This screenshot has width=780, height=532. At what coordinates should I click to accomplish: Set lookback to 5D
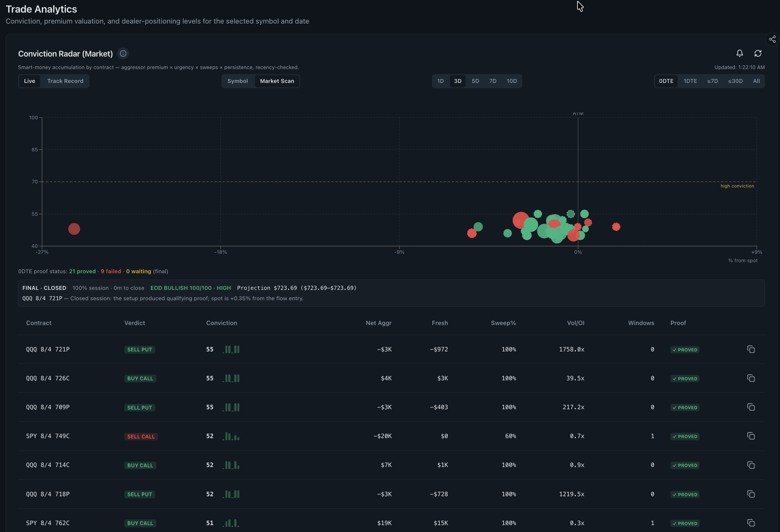point(475,81)
